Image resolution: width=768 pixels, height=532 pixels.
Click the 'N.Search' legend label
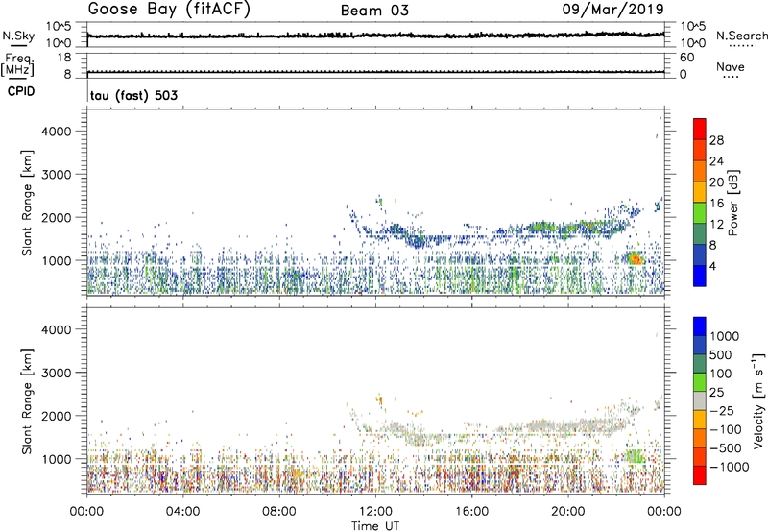click(x=742, y=36)
